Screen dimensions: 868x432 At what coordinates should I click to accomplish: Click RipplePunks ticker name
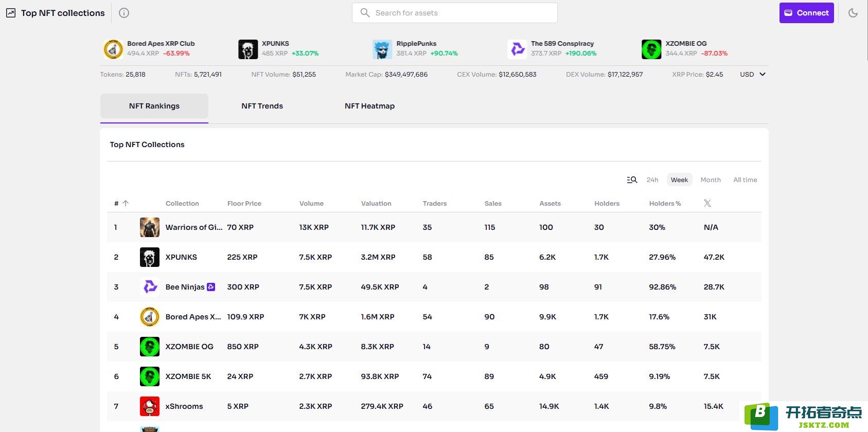[x=416, y=44]
